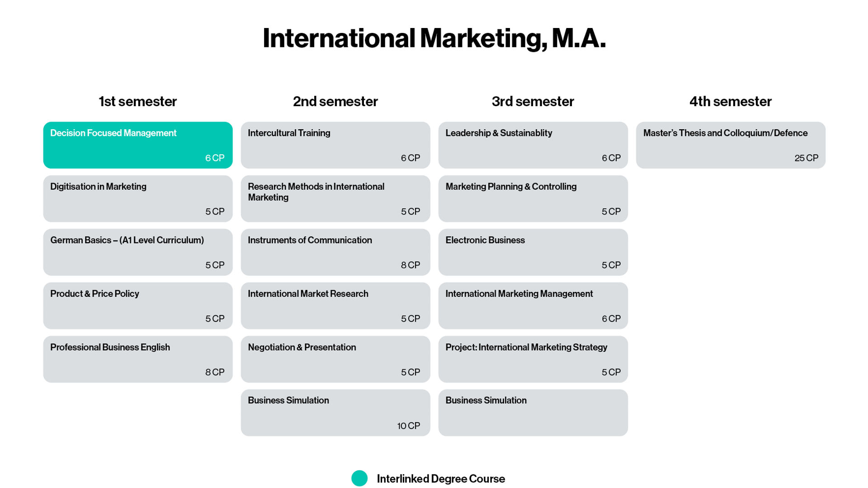Click the 10 CP Business Simulation card
This screenshot has height=488, width=868.
click(335, 413)
